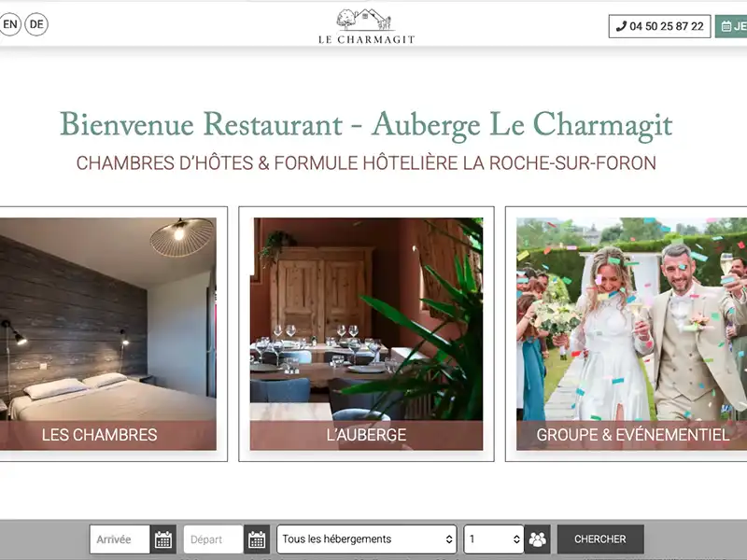Click the Arrivée date field
Screen dimensions: 747x560
click(x=120, y=539)
